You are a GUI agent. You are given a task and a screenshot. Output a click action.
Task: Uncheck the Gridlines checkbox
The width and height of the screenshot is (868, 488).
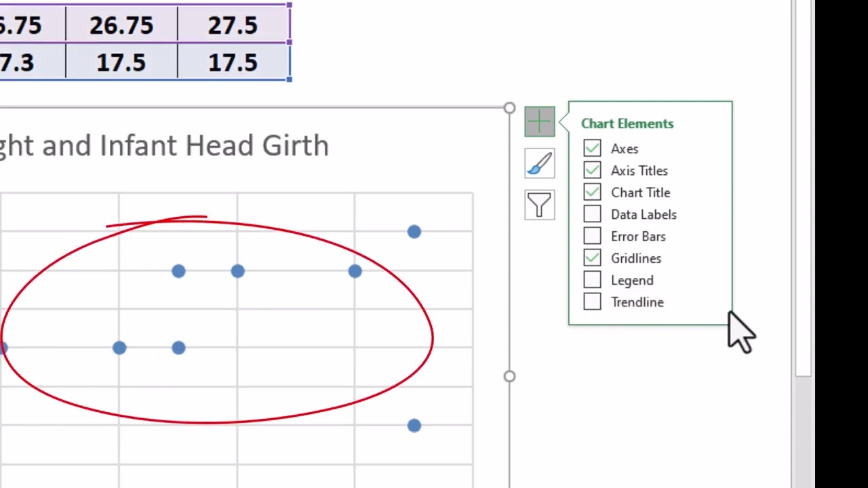[592, 258]
